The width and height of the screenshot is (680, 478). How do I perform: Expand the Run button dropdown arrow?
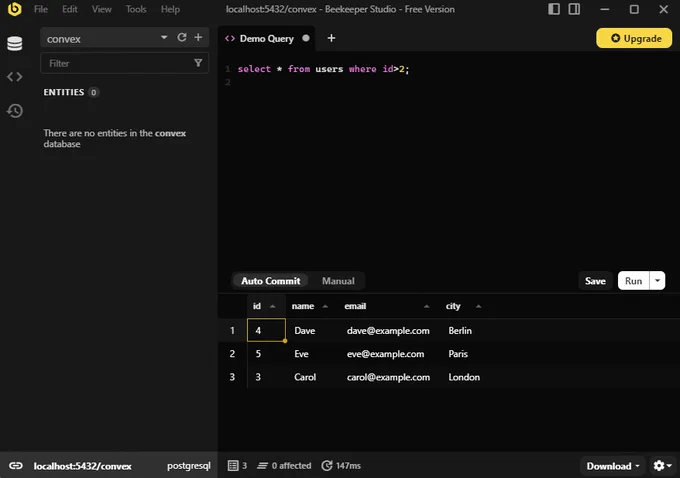click(657, 281)
